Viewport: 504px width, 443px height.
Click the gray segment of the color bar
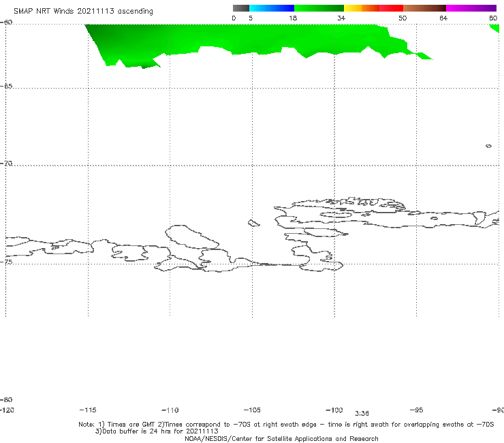tap(241, 8)
